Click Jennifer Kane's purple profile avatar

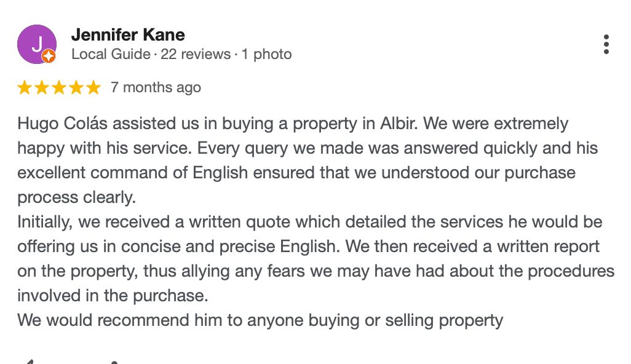37,44
